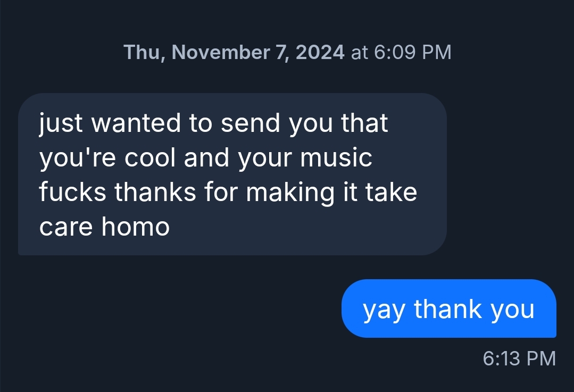Click the word "wanted" in first line
This screenshot has height=392, width=574.
[137, 123]
